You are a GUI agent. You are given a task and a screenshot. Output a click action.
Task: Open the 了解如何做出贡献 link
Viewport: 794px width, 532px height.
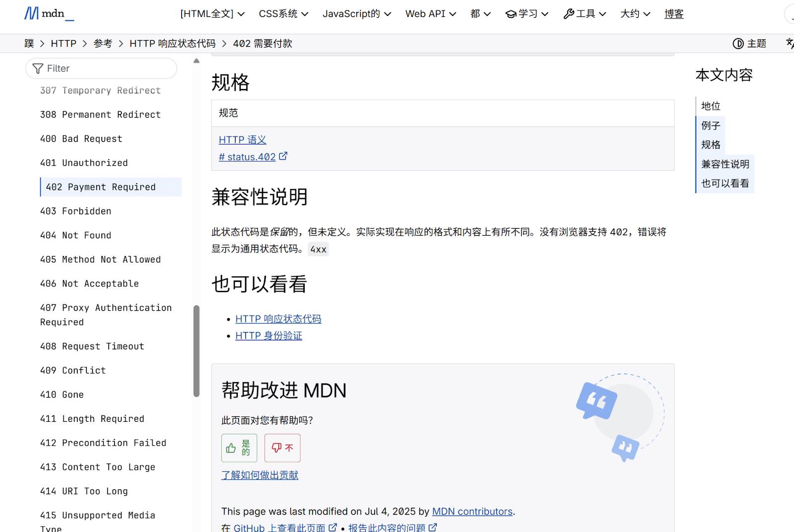[260, 475]
